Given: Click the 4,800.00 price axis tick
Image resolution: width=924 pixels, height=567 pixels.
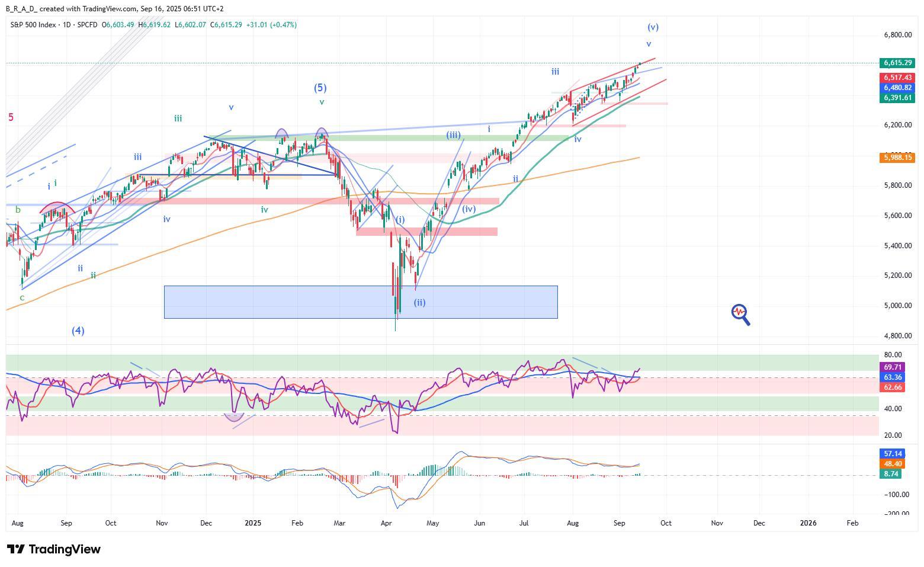Looking at the screenshot, I should (897, 336).
